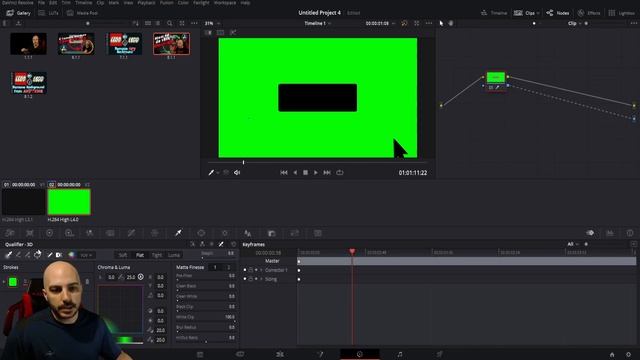Screen dimensions: 640x360
Task: Open the DaVinci Resolve application menu
Action: pos(18,2)
